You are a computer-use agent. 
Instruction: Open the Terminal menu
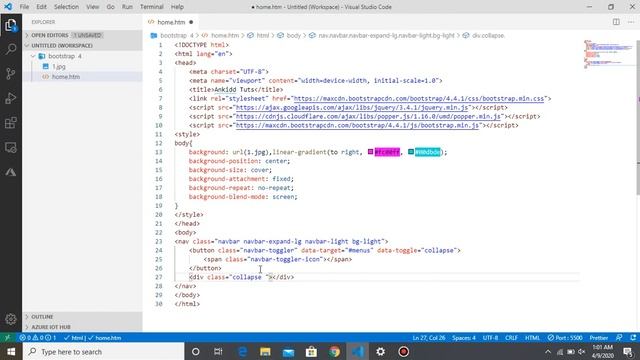click(x=151, y=7)
